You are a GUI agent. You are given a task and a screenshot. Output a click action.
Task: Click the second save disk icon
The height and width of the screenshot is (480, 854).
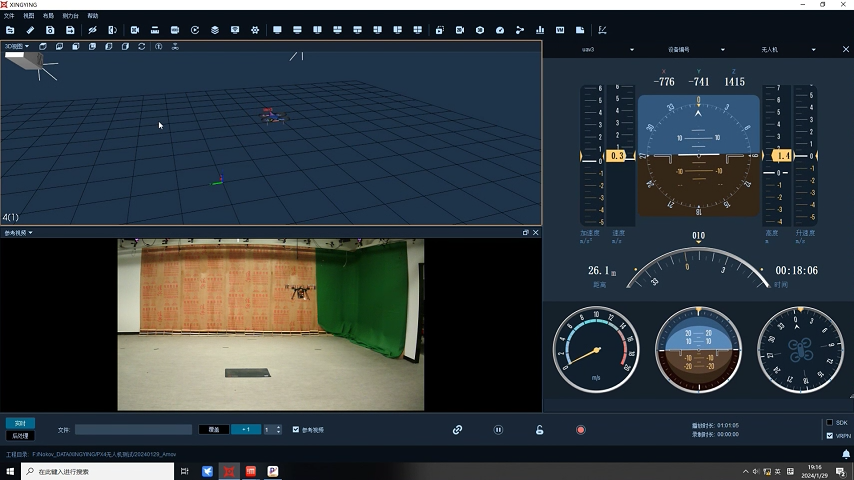(x=70, y=30)
